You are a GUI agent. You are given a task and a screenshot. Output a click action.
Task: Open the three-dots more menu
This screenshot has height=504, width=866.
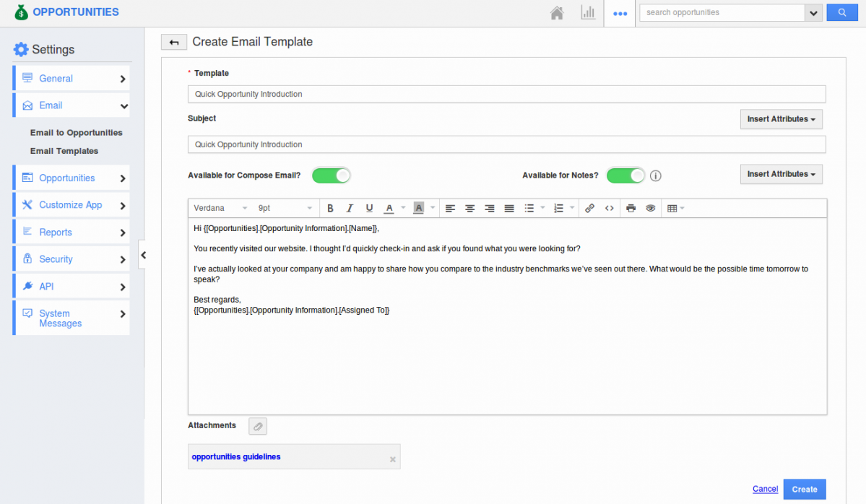coord(620,13)
